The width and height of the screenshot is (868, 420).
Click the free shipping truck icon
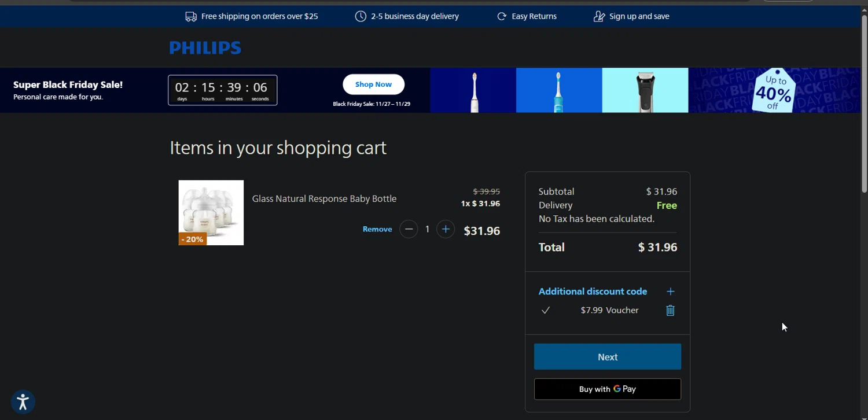191,16
